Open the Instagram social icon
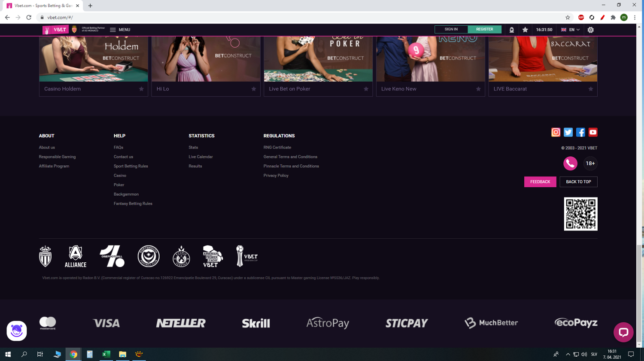The image size is (644, 361). click(x=556, y=132)
